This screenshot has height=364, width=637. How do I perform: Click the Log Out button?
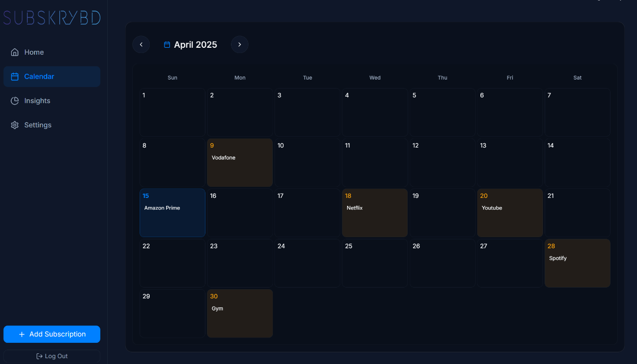[x=51, y=356]
